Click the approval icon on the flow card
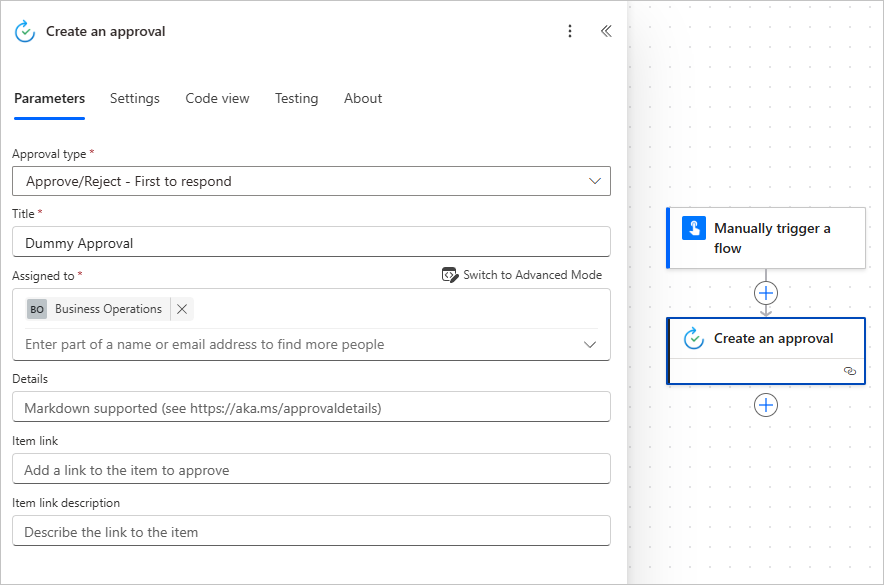Screen dimensions: 884x585 tap(693, 339)
